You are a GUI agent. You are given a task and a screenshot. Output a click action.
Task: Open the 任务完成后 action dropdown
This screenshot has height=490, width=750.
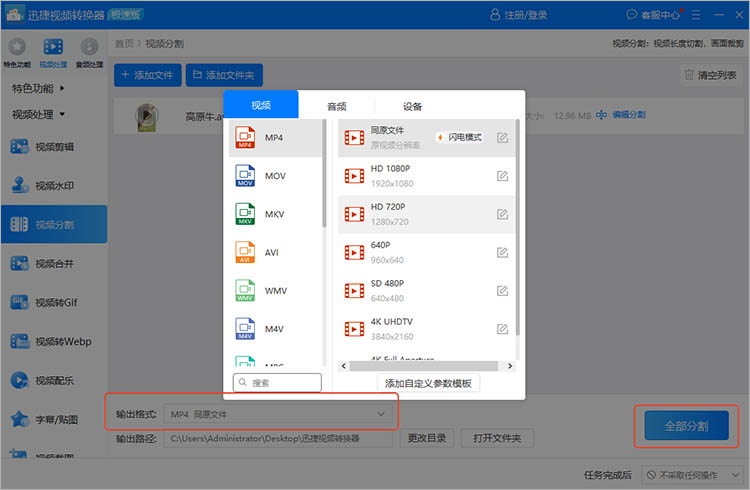point(693,475)
